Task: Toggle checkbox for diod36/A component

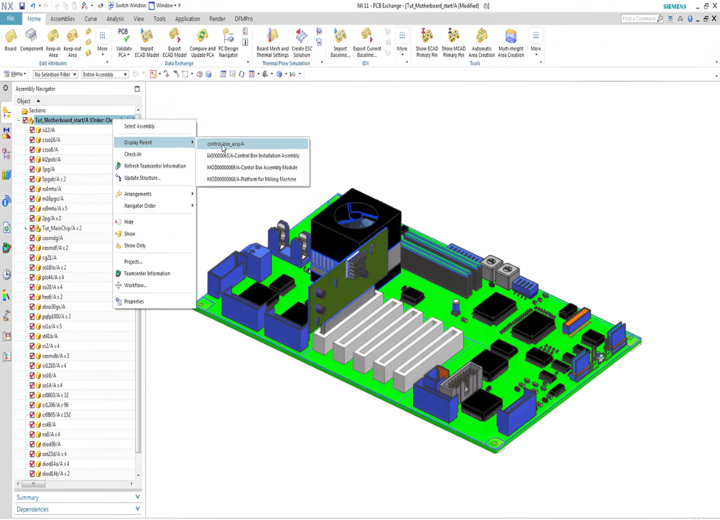Action: 32,444
